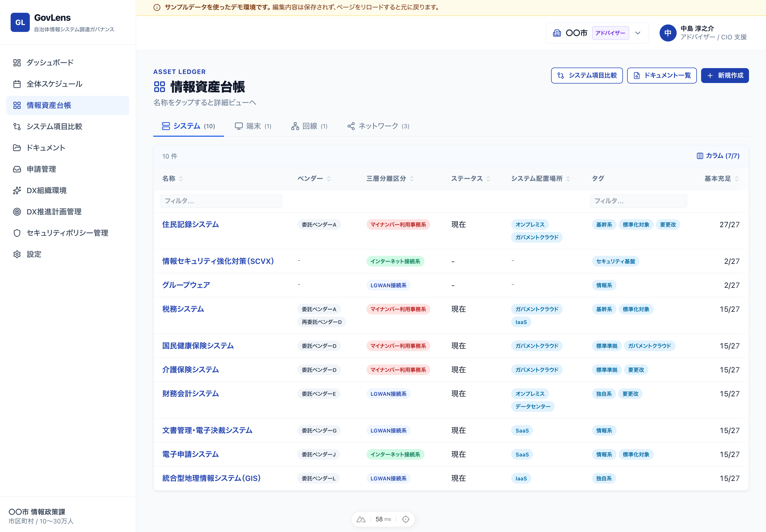Screen dimensions: 766x532
Task: Sort by 三層分離区分 column
Action: (390, 179)
